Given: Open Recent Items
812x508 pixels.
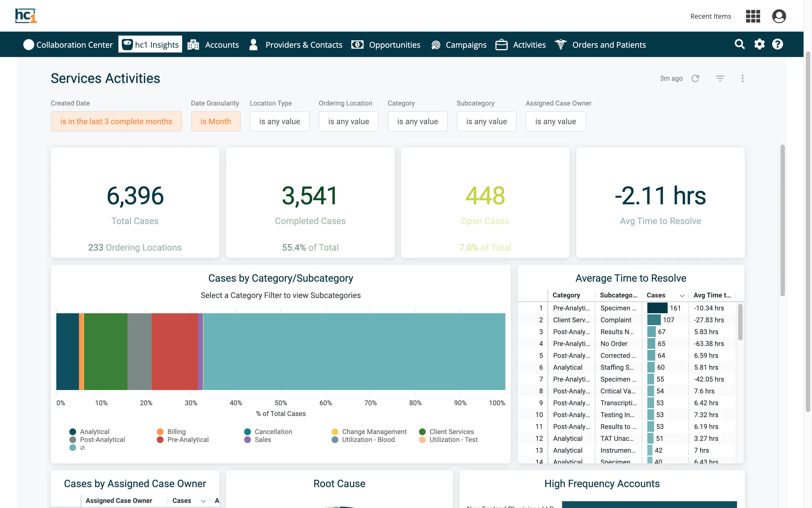Looking at the screenshot, I should point(710,16).
